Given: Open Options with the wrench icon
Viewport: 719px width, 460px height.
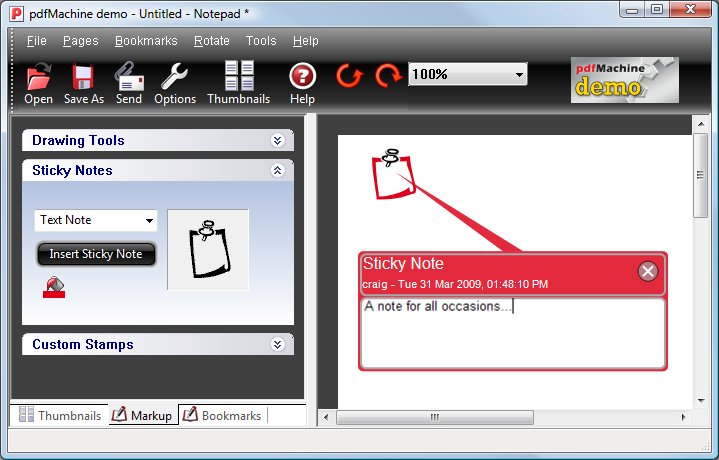Looking at the screenshot, I should click(175, 78).
